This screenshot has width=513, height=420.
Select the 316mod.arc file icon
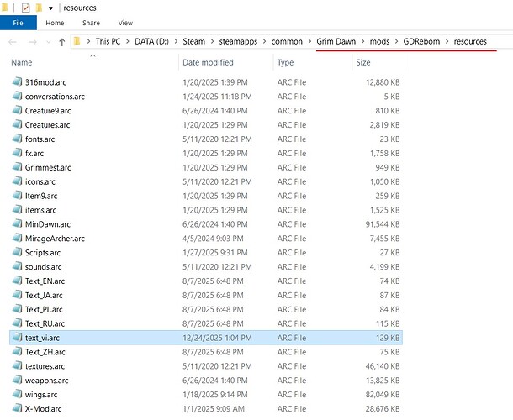[18, 81]
